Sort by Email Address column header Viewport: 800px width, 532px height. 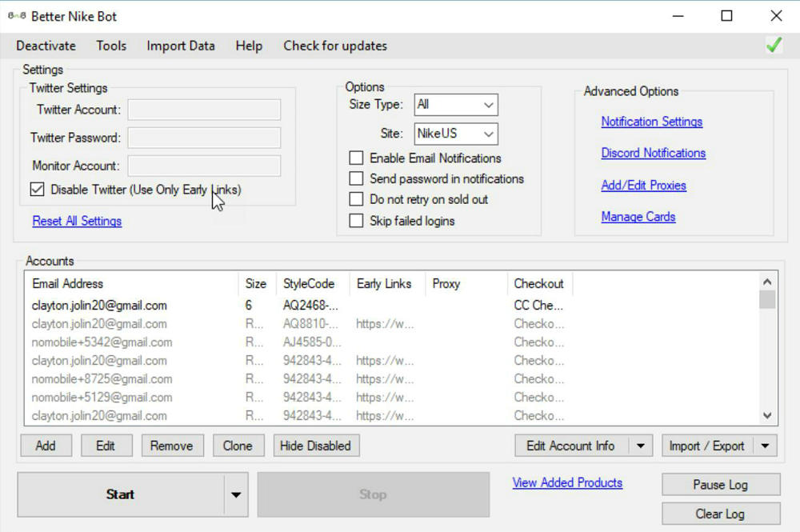tap(131, 283)
